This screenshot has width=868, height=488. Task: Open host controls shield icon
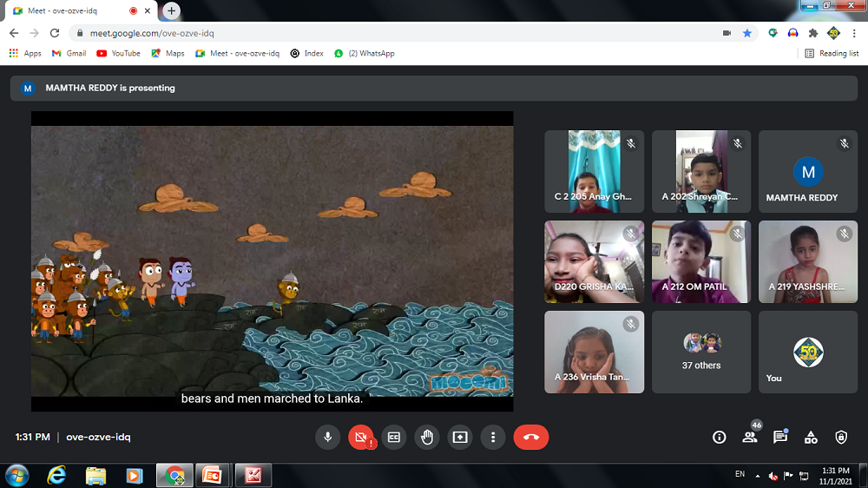point(841,438)
